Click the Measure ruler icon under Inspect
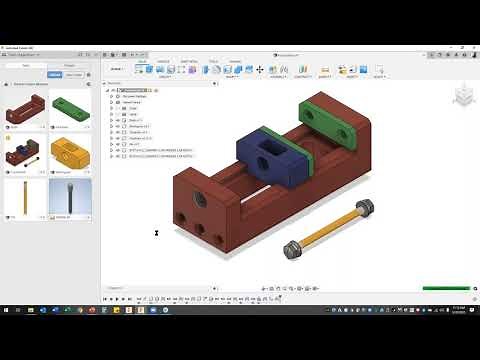This screenshot has height=360, width=480. tap(325, 69)
